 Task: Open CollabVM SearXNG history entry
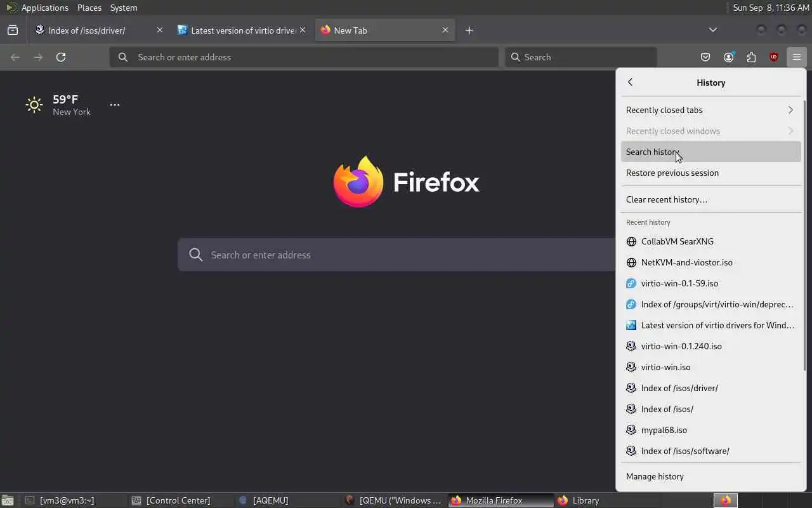(x=710, y=241)
